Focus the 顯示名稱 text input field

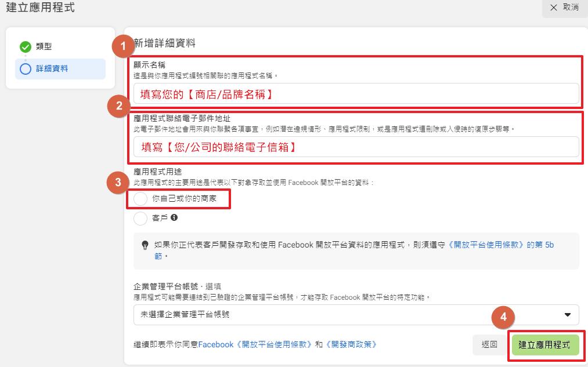[x=356, y=94]
